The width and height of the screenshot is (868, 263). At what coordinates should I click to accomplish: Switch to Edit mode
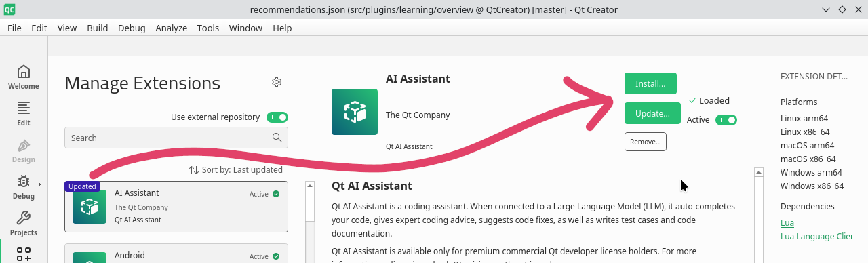pyautogui.click(x=23, y=113)
